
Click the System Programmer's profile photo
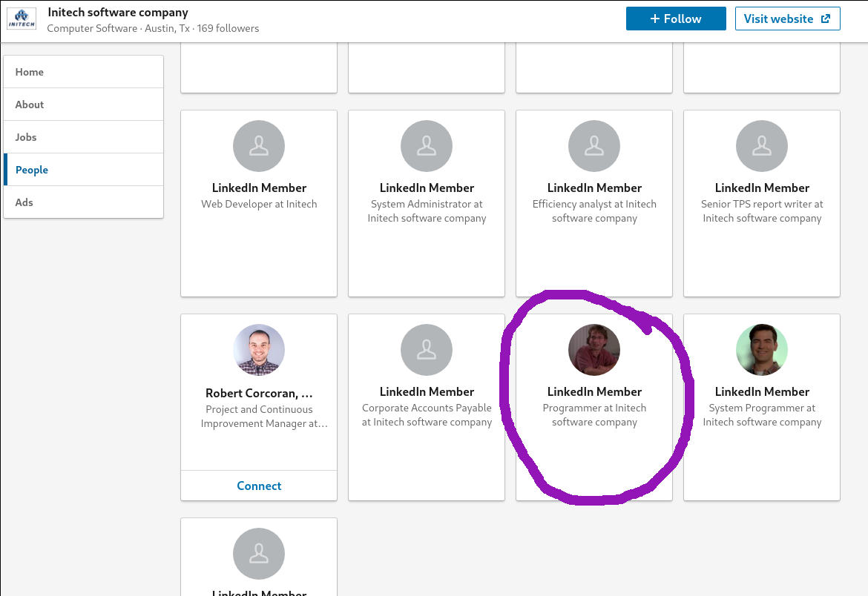click(762, 350)
